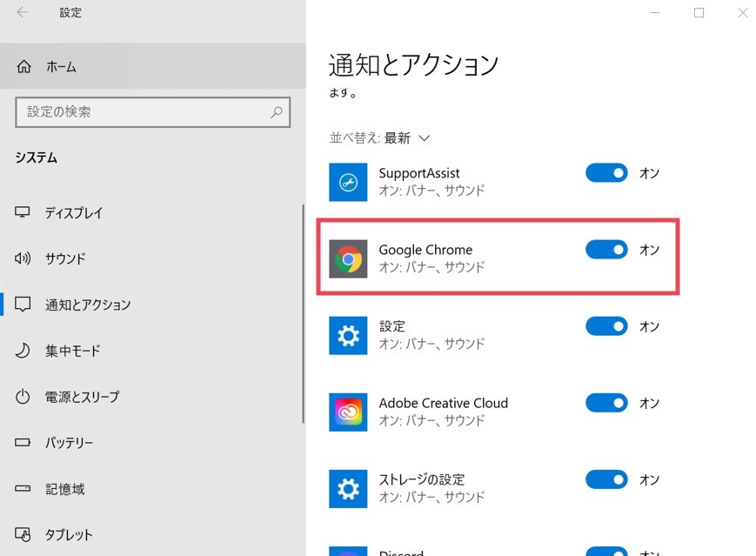Click the SupportAssist wrench icon

[348, 182]
